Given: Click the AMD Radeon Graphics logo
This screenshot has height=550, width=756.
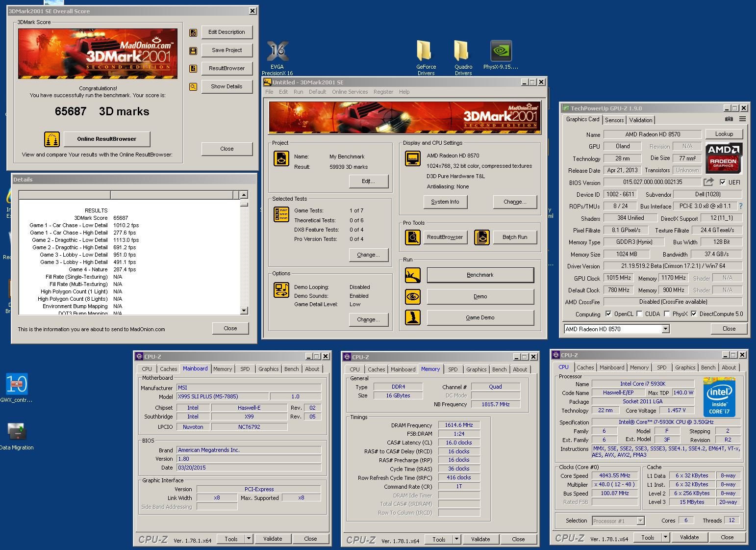Looking at the screenshot, I should click(724, 158).
